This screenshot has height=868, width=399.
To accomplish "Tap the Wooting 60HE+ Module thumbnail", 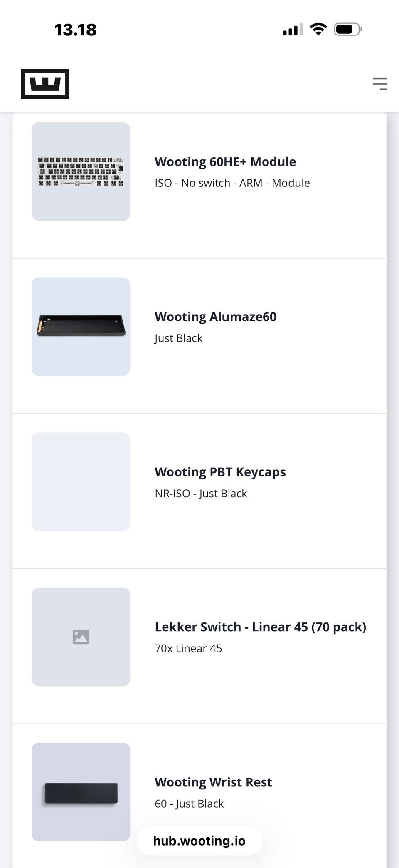I will (x=81, y=171).
